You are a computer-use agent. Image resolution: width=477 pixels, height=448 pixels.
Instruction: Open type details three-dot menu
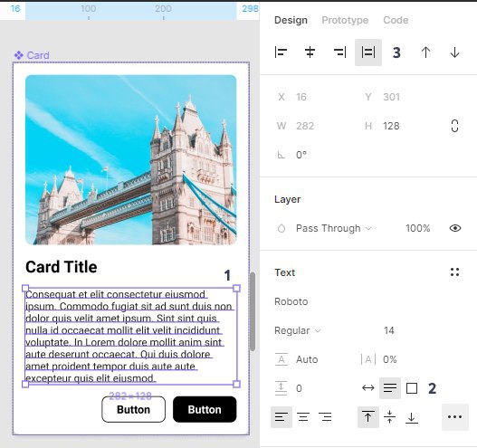(454, 417)
